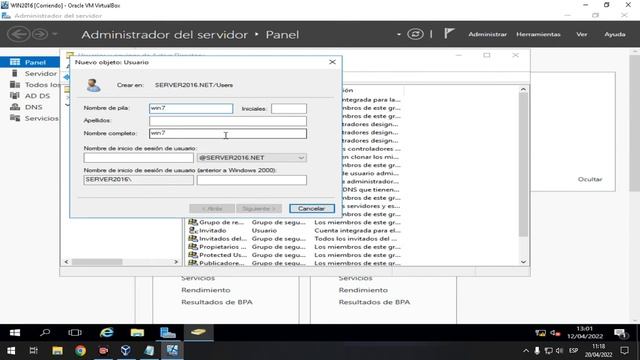Image resolution: width=640 pixels, height=360 pixels.
Task: Click the Invitado user icon in list
Action: tap(193, 231)
